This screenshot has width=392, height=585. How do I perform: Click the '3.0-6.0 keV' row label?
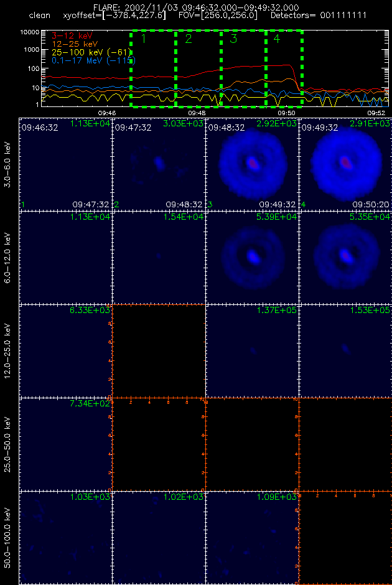coord(9,164)
